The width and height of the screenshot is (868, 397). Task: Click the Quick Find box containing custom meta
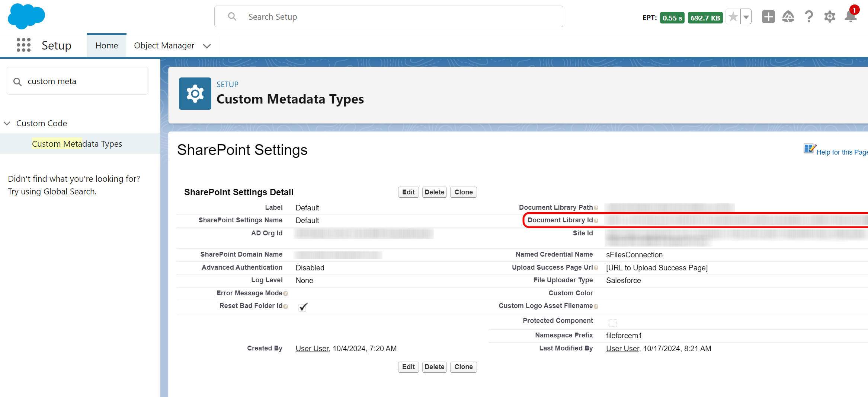pos(77,81)
